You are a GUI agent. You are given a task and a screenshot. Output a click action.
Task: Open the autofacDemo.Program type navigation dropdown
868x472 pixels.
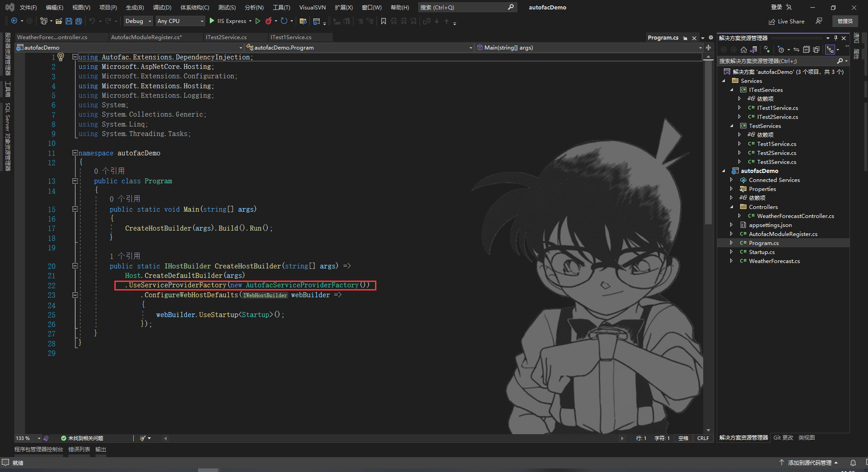click(x=359, y=47)
